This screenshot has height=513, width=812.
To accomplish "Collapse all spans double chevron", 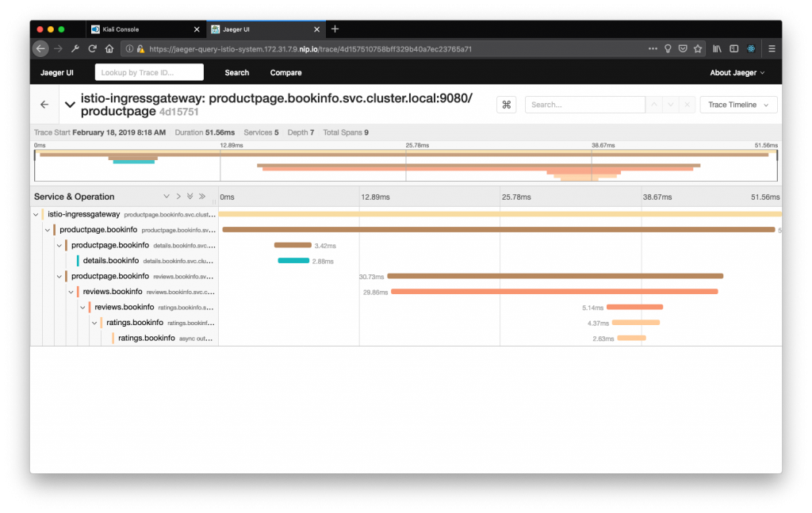I will click(x=202, y=197).
